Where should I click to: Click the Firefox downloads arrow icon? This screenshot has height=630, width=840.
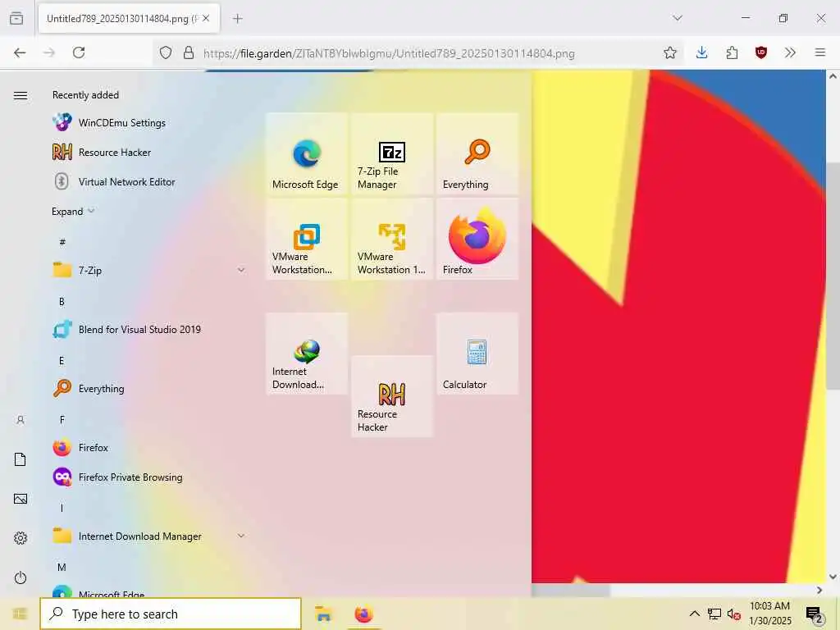702,52
